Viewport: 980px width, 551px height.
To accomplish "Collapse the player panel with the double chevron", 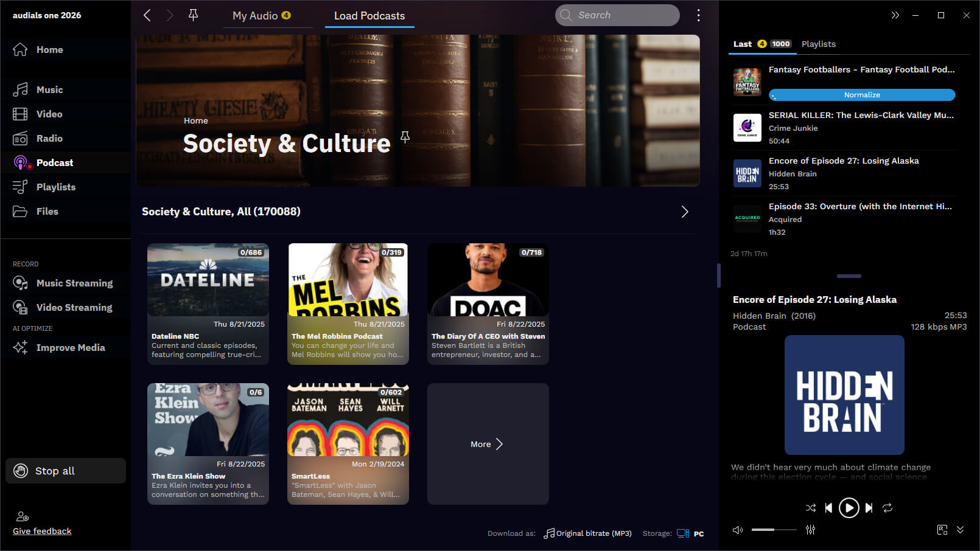I will [x=895, y=15].
